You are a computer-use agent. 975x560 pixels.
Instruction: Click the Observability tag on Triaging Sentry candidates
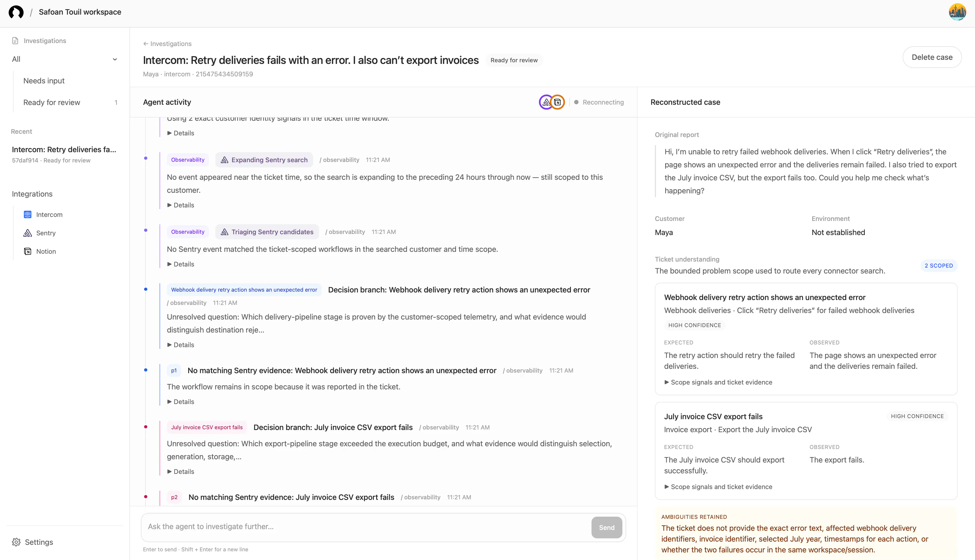click(x=188, y=232)
